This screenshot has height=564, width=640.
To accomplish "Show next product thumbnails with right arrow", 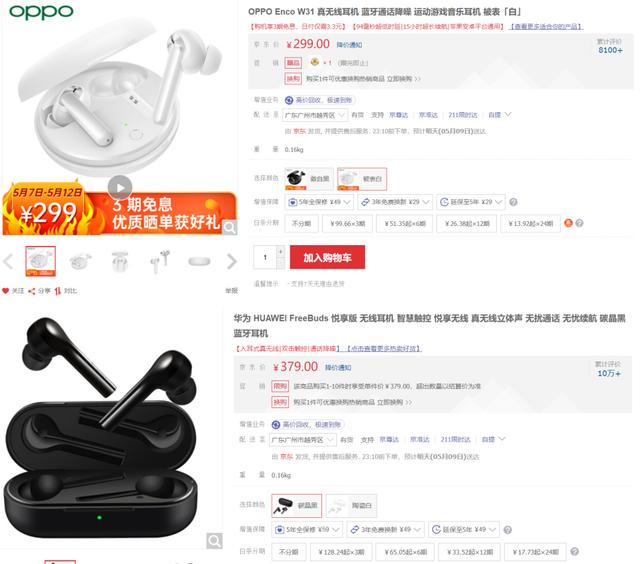I will (231, 261).
